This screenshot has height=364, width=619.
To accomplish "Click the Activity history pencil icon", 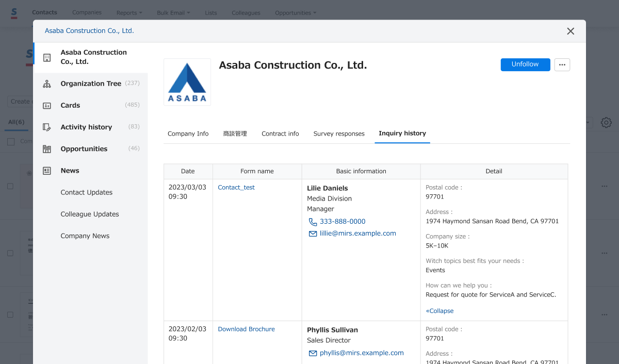I will click(47, 127).
